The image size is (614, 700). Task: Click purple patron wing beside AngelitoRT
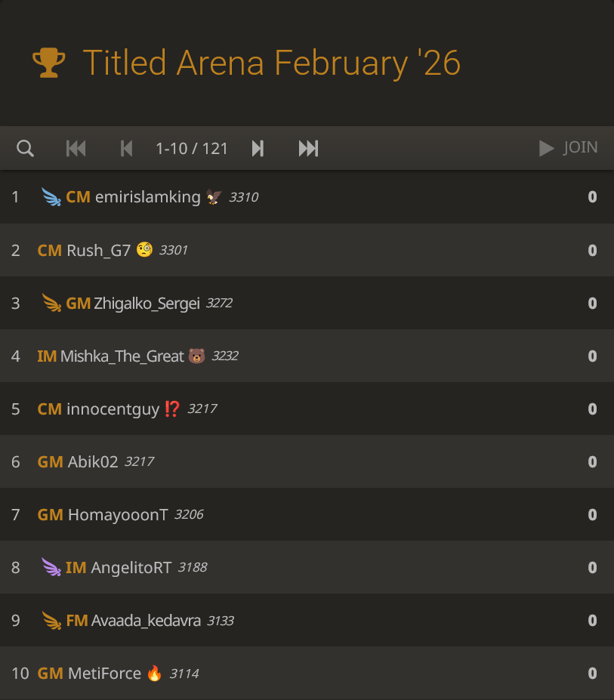coord(51,567)
